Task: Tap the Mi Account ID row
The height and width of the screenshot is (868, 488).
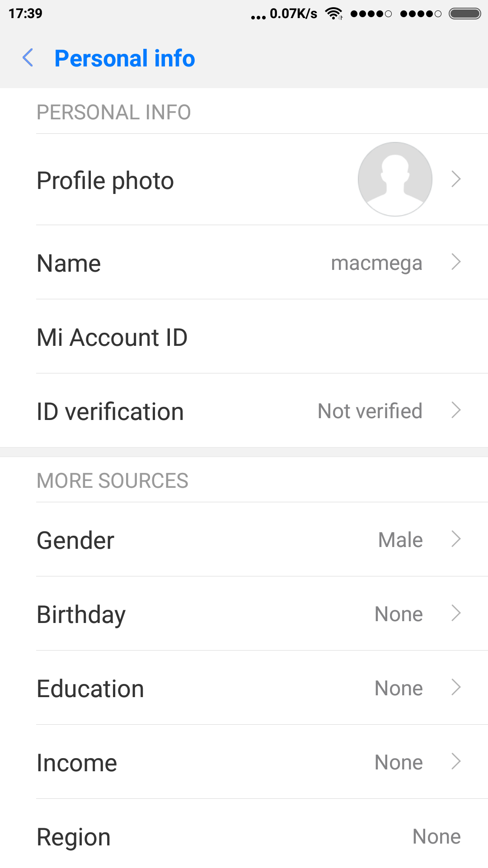Action: [x=112, y=337]
